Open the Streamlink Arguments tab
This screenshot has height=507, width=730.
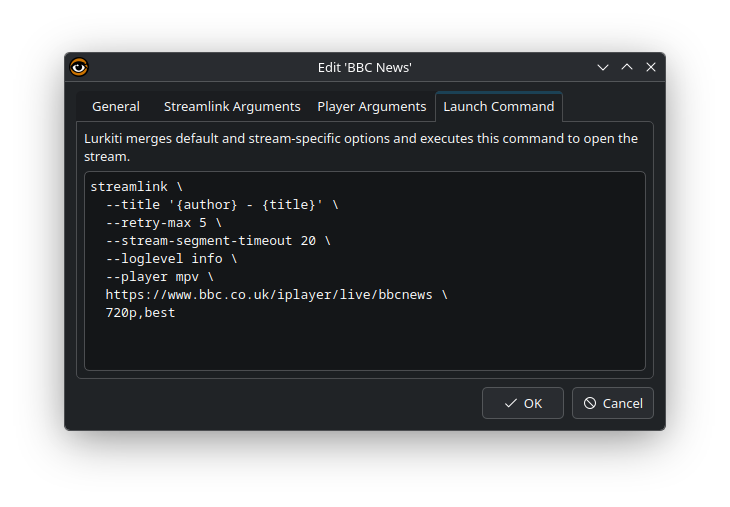(x=232, y=107)
